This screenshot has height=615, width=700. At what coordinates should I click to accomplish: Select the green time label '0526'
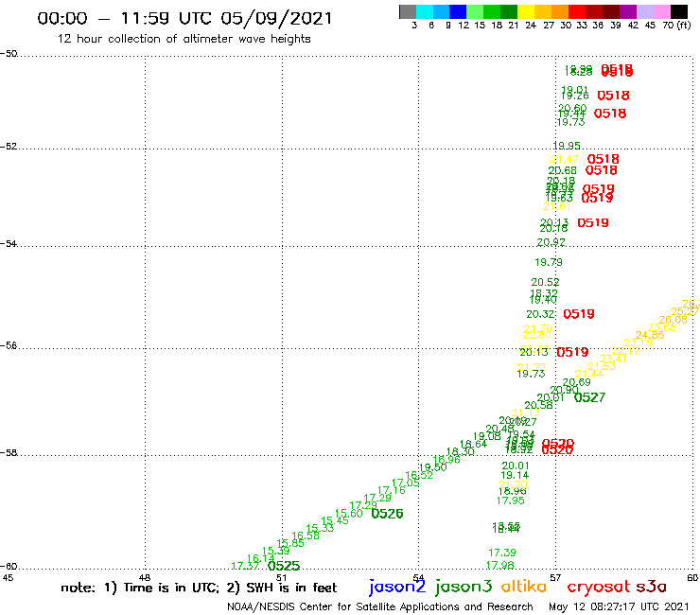[387, 514]
